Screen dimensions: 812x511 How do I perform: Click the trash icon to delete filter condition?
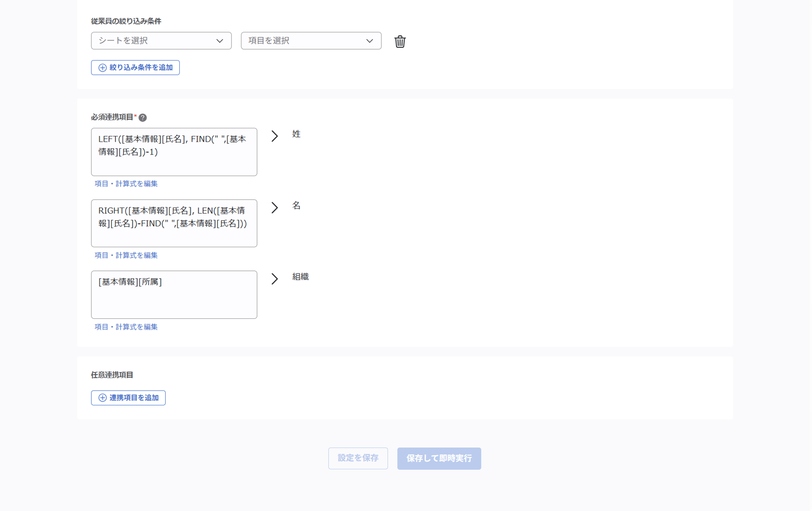tap(400, 41)
